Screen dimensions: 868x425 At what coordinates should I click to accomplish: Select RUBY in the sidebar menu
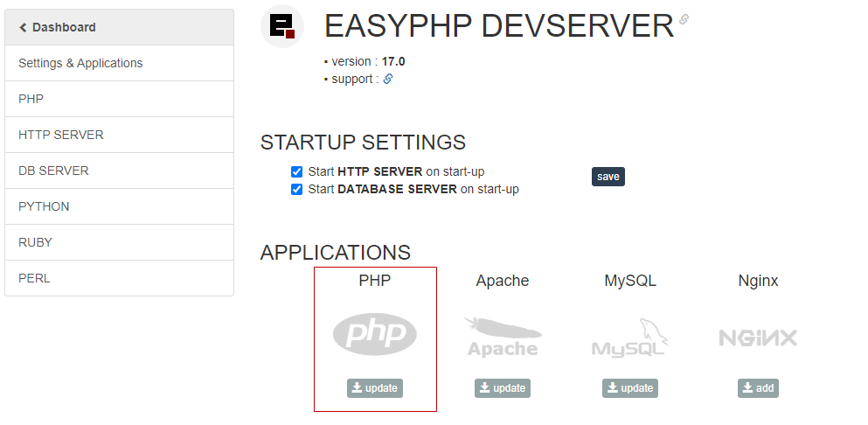(x=35, y=242)
